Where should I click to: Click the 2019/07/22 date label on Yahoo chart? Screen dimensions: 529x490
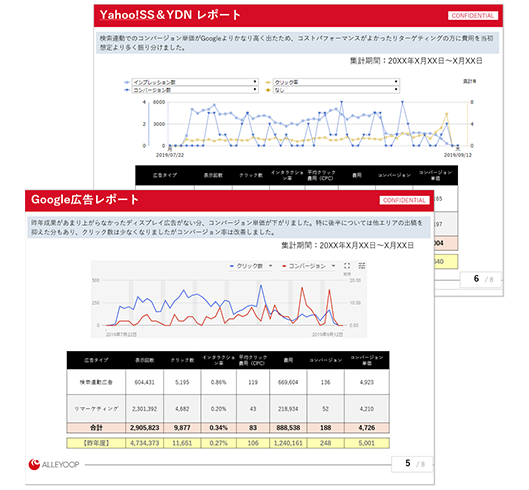(x=170, y=155)
